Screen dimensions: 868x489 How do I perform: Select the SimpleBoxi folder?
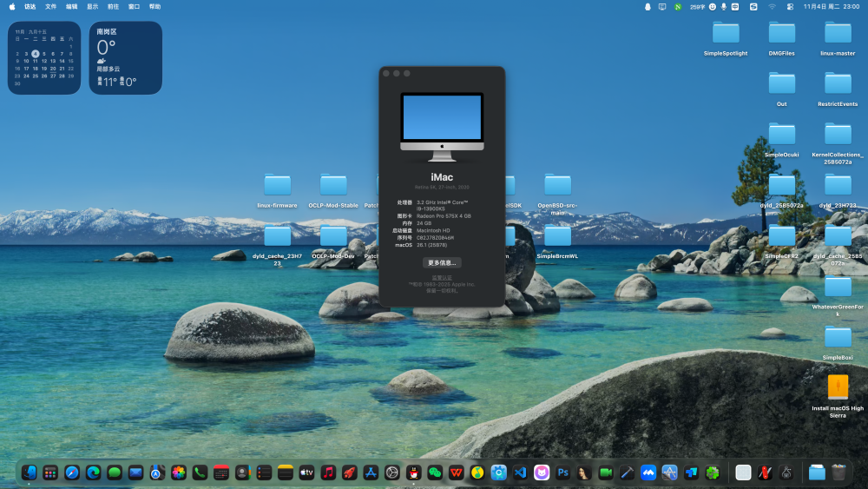(x=838, y=342)
